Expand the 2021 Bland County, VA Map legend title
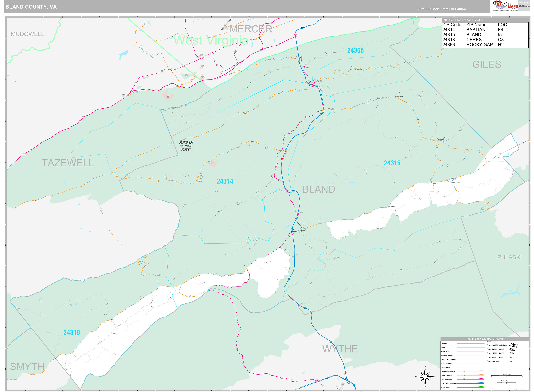The image size is (534, 392). point(485,339)
